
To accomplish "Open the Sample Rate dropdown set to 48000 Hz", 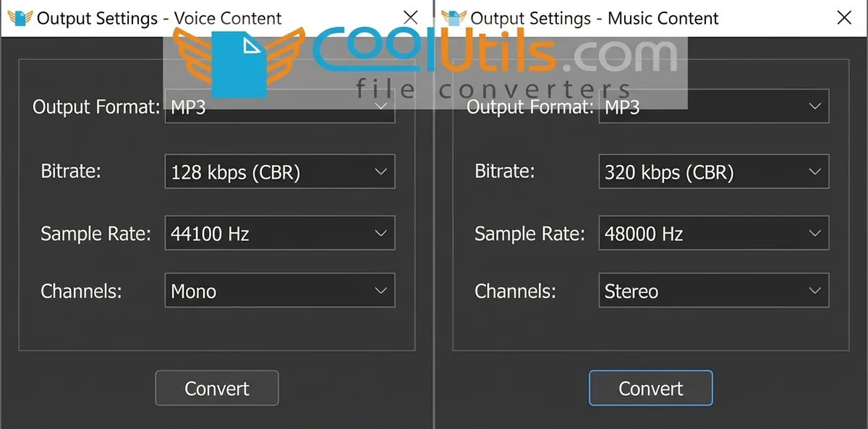I will point(714,233).
